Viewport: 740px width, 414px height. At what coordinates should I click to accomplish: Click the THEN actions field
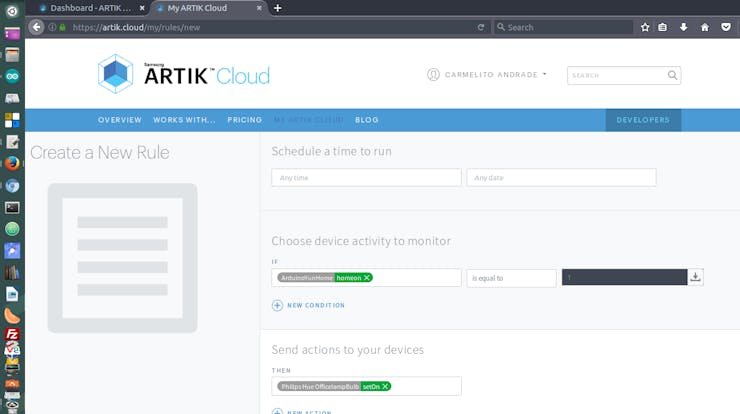pos(366,386)
